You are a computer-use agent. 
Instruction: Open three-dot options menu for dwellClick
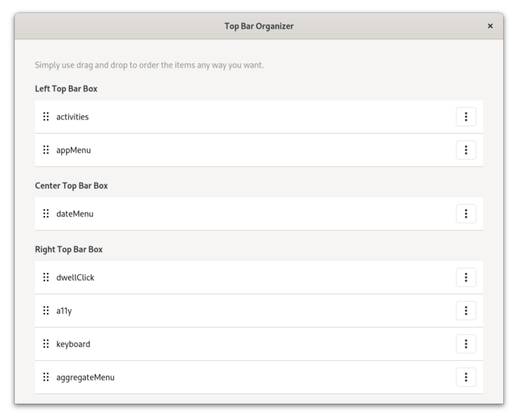coord(465,277)
